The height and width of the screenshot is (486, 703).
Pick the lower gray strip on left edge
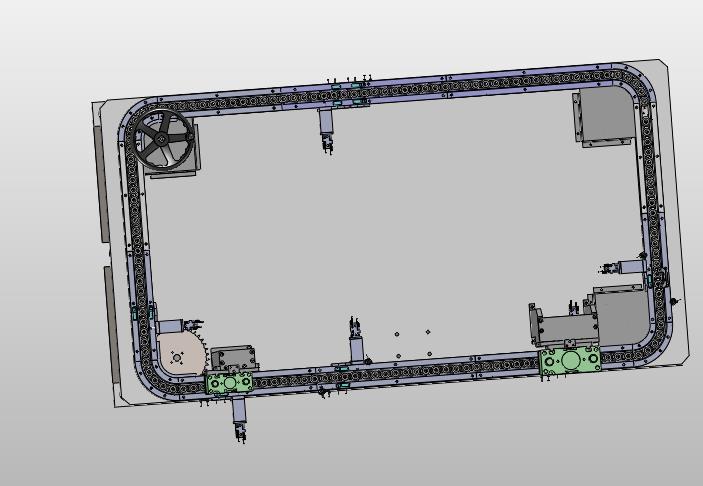tap(112, 325)
